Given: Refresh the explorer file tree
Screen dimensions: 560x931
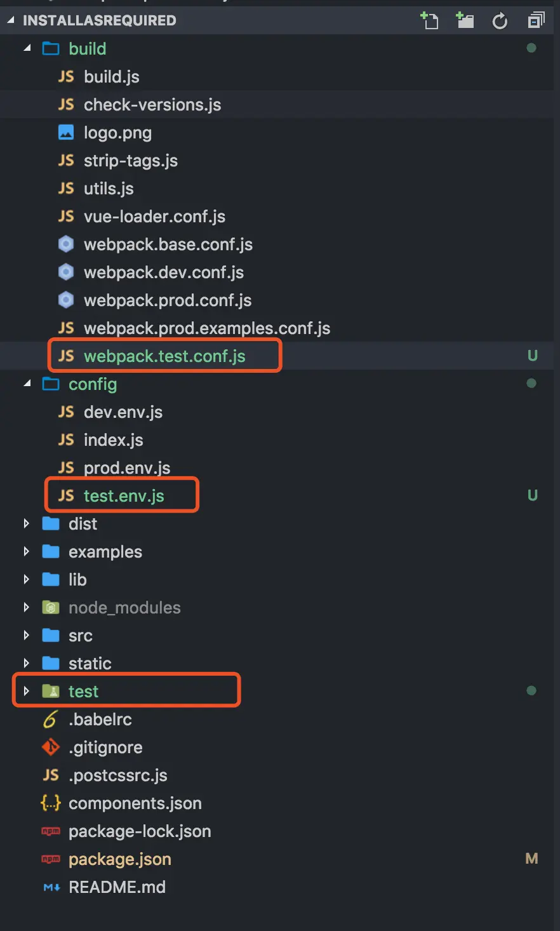Looking at the screenshot, I should click(x=500, y=21).
